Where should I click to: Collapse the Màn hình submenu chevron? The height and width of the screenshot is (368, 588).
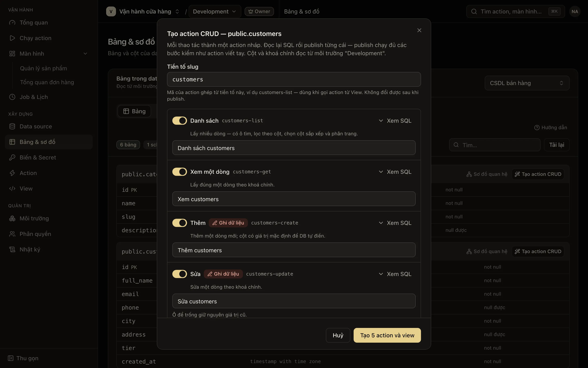85,54
